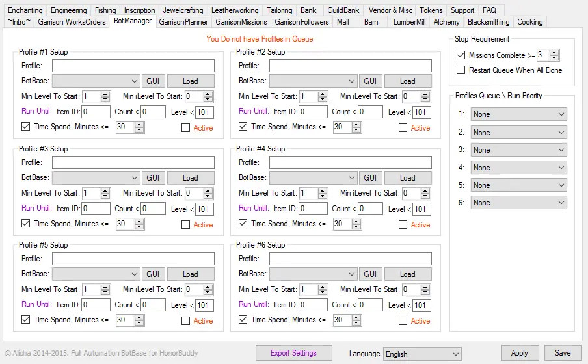The width and height of the screenshot is (588, 364).
Task: Open BotBase dropdown in Profile #1
Action: pyautogui.click(x=96, y=81)
